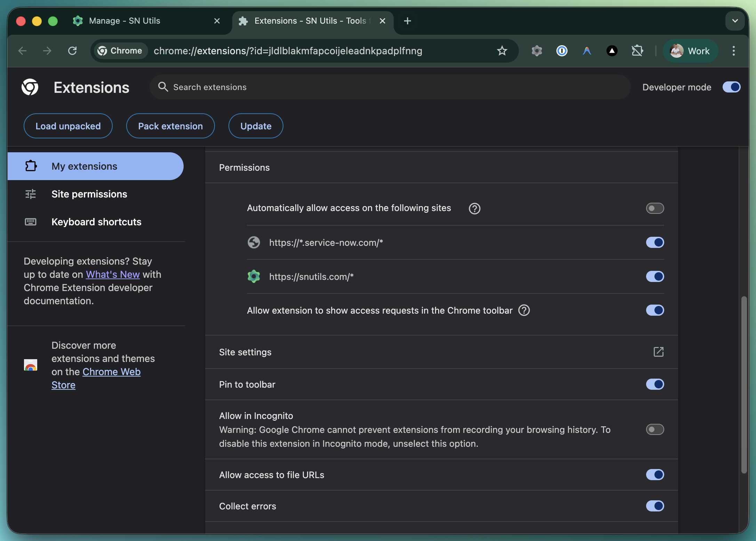Click the globe icon next to service-now.com
This screenshot has width=756, height=541.
(x=254, y=242)
